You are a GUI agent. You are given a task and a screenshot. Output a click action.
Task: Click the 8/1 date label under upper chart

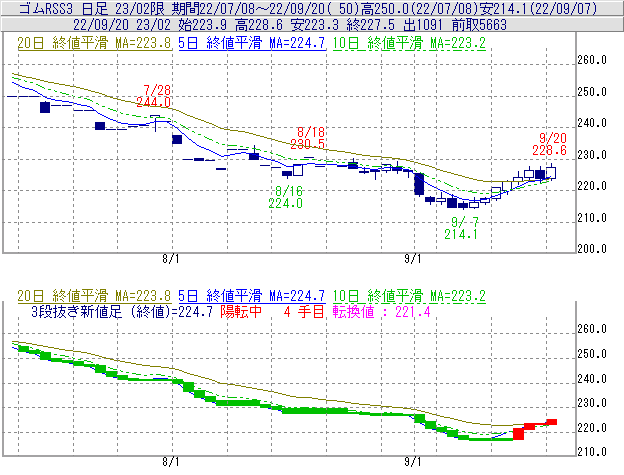pos(171,259)
